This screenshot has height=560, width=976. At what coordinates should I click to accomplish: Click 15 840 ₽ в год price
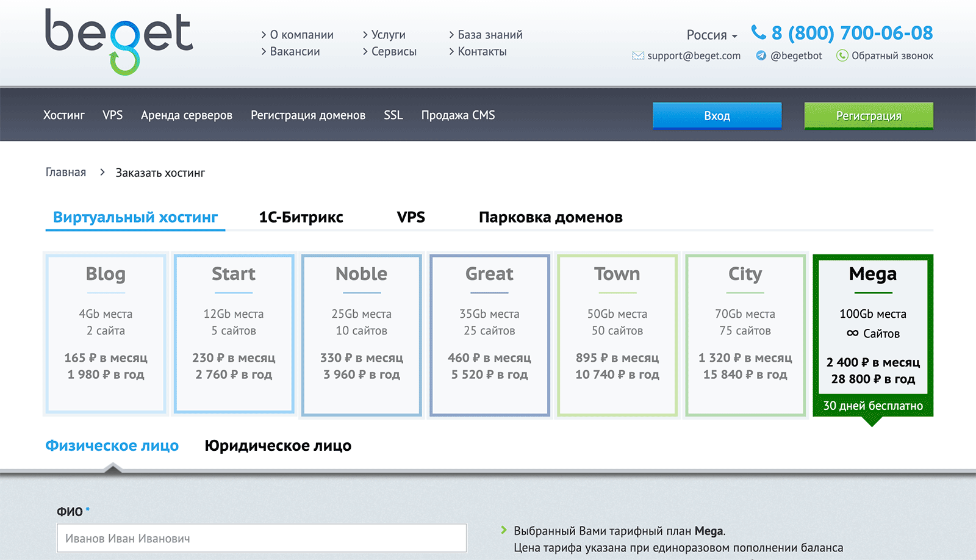[x=745, y=374]
